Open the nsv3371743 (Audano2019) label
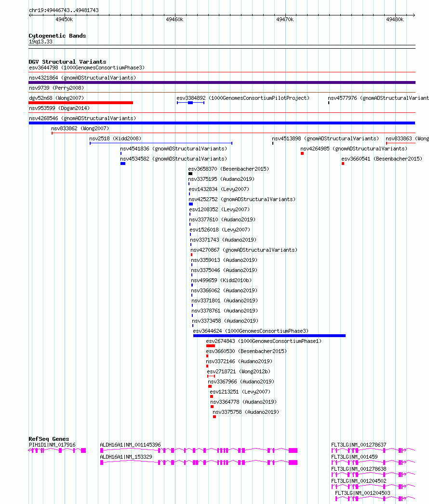 pyautogui.click(x=223, y=240)
